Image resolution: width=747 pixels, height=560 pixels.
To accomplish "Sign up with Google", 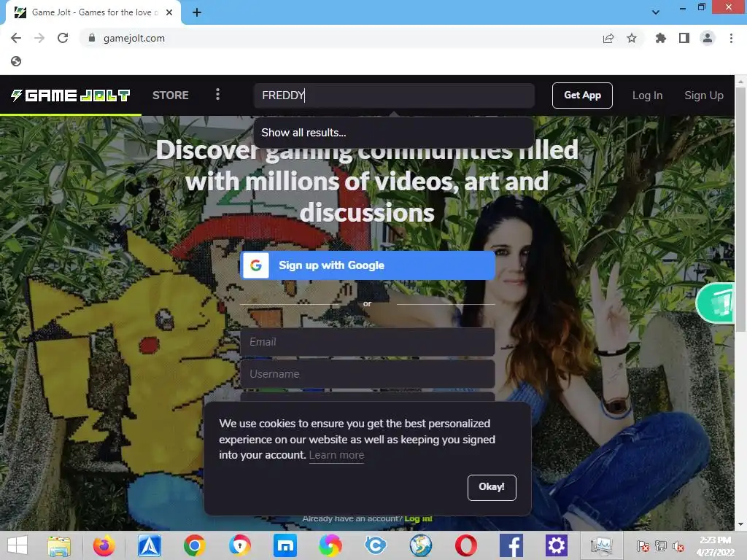I will click(368, 265).
